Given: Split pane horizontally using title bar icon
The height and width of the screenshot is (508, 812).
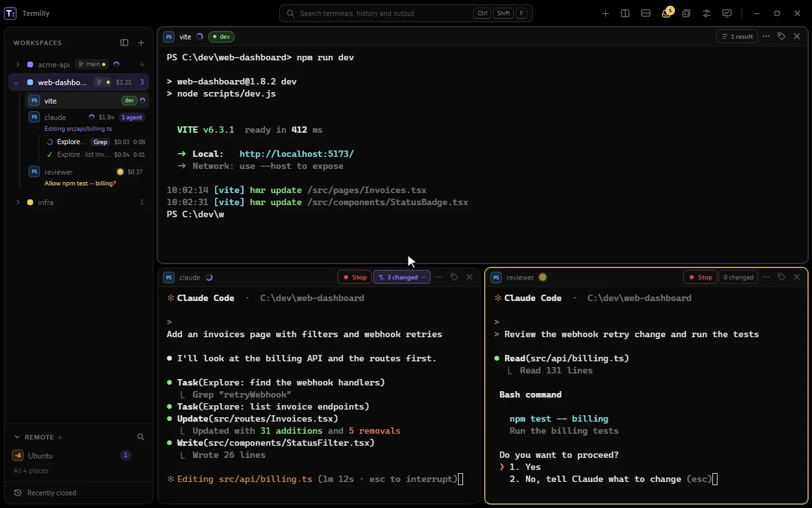Looking at the screenshot, I should (646, 13).
